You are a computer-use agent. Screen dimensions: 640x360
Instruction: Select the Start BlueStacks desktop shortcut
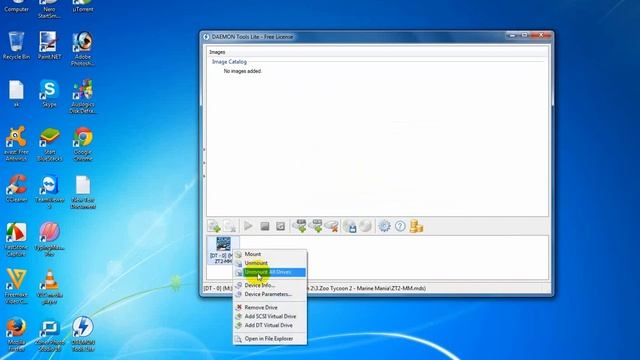point(49,144)
